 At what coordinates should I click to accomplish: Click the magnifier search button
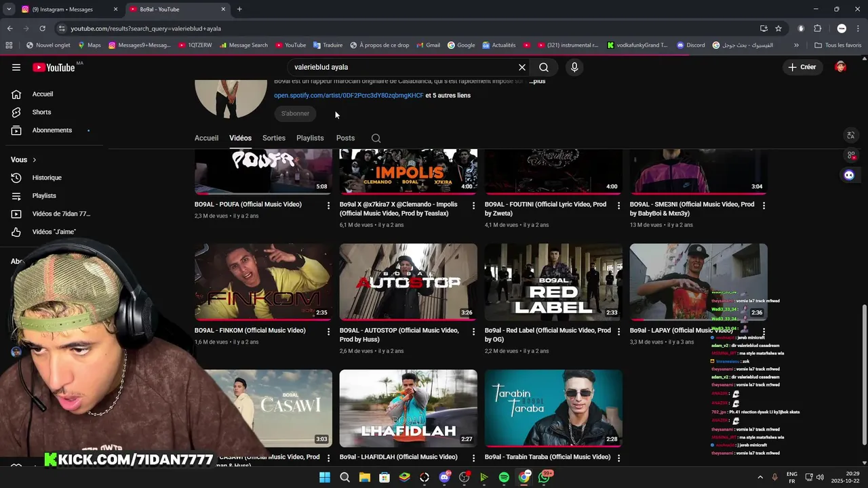pyautogui.click(x=544, y=67)
